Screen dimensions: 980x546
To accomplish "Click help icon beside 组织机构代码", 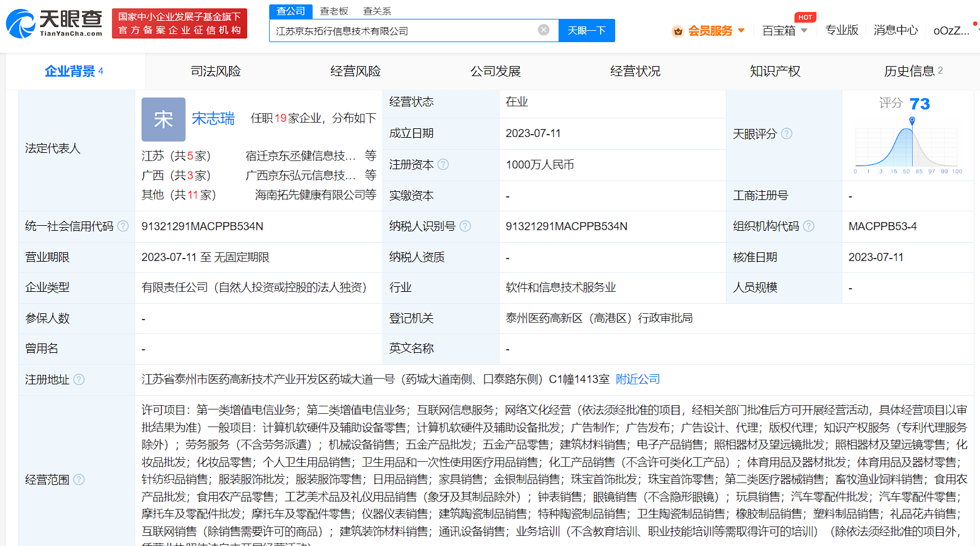I will click(x=809, y=226).
